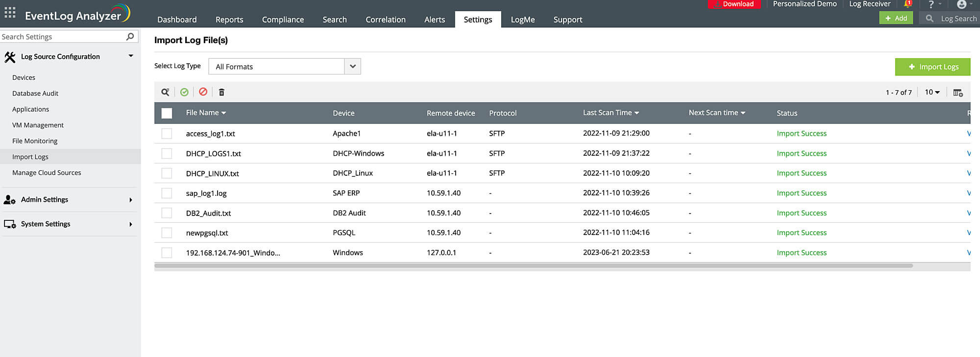Open the Personalized Demo link
The width and height of the screenshot is (980, 357).
click(805, 4)
